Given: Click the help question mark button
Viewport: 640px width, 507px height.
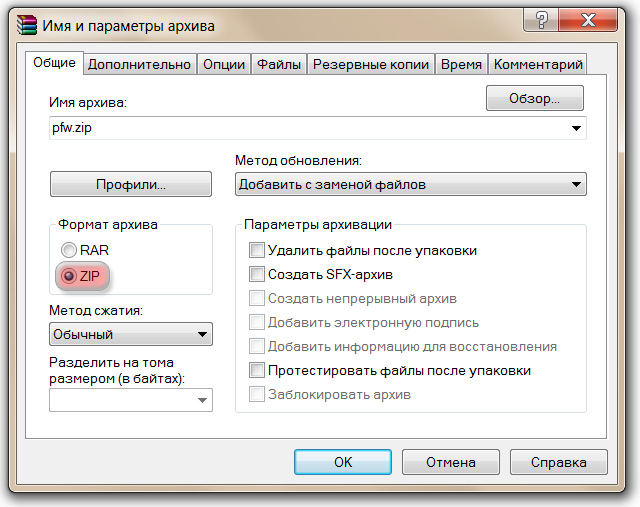Looking at the screenshot, I should [541, 22].
